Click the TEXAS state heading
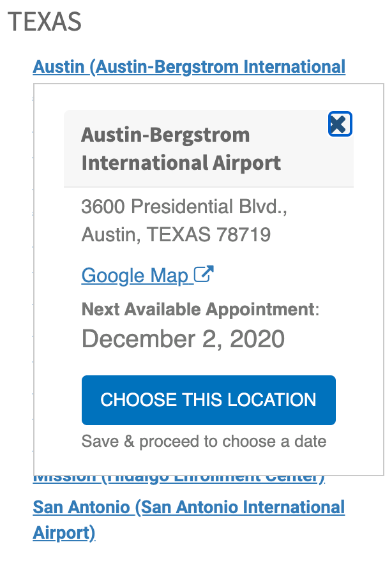Viewport: 392px width, 563px height. (45, 22)
